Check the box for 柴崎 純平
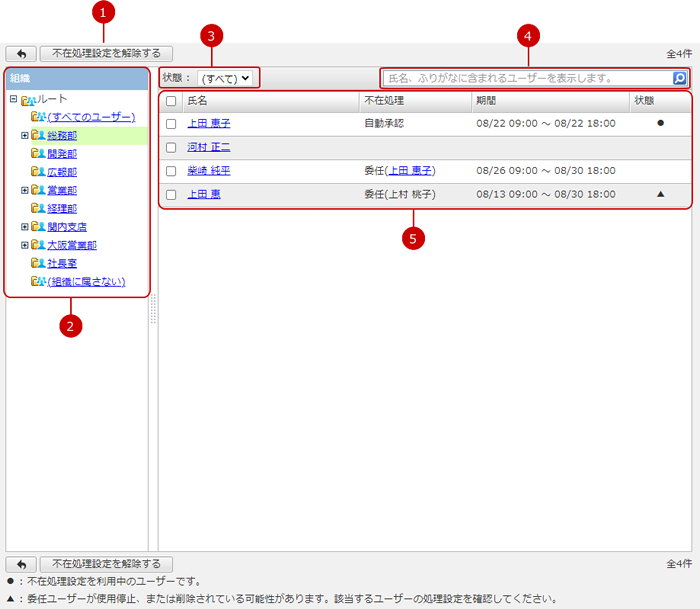This screenshot has height=609, width=700. pyautogui.click(x=171, y=171)
